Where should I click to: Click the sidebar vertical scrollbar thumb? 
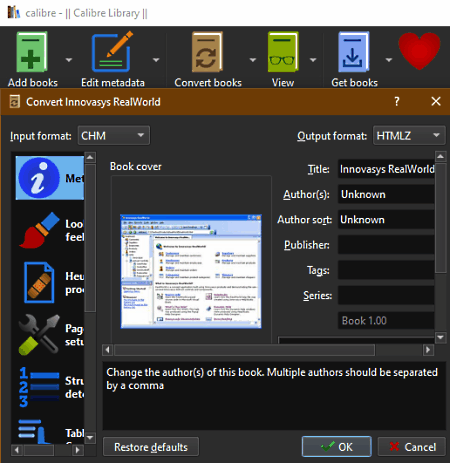[x=90, y=238]
